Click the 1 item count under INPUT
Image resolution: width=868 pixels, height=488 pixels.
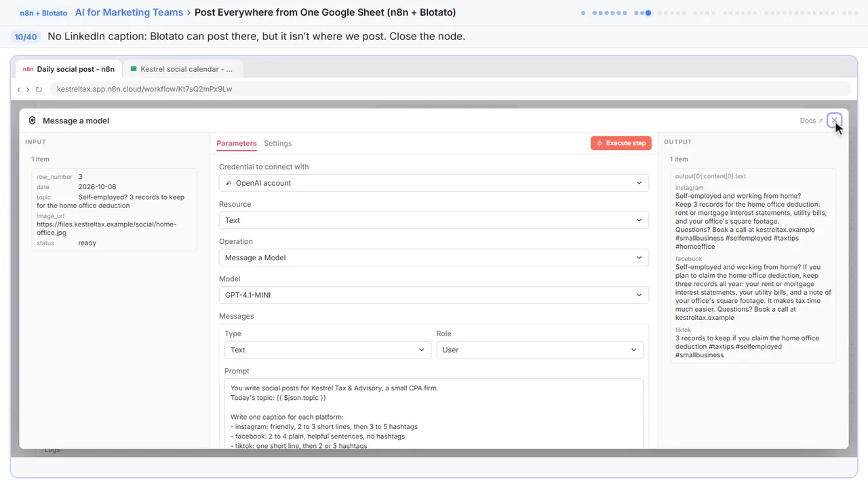(41, 159)
